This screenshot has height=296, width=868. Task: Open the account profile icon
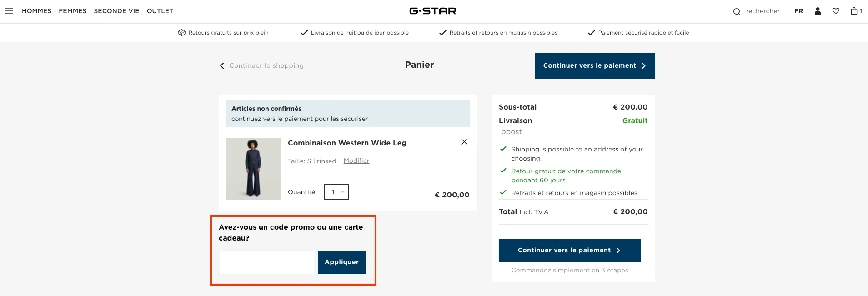coord(817,11)
